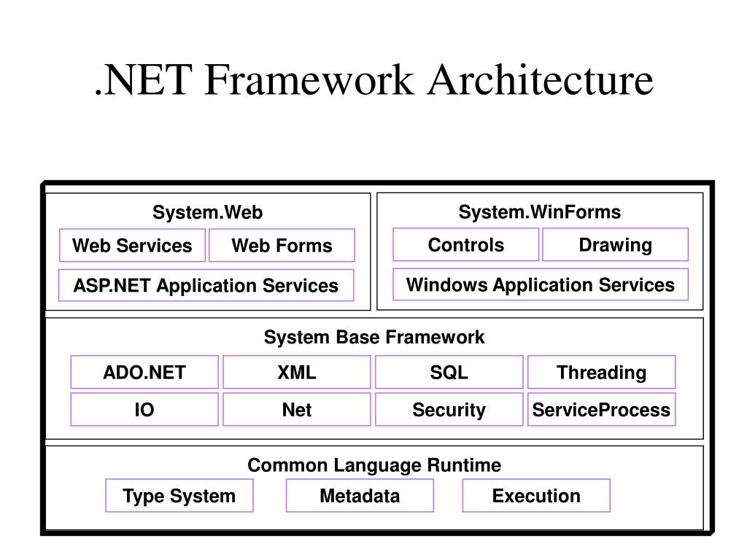Click the System.Web heading
The image size is (747, 560).
coord(208,212)
